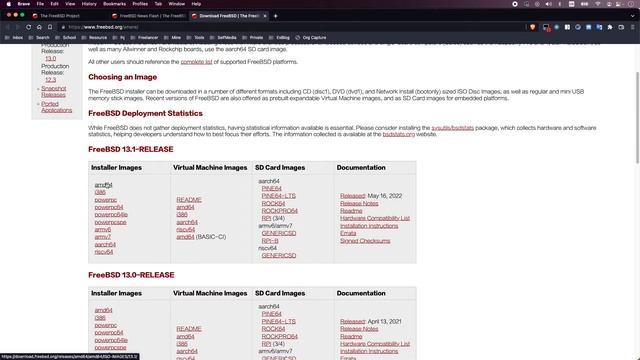The height and width of the screenshot is (360, 640).
Task: Visit the bsdstats.org website link
Action: (x=398, y=134)
